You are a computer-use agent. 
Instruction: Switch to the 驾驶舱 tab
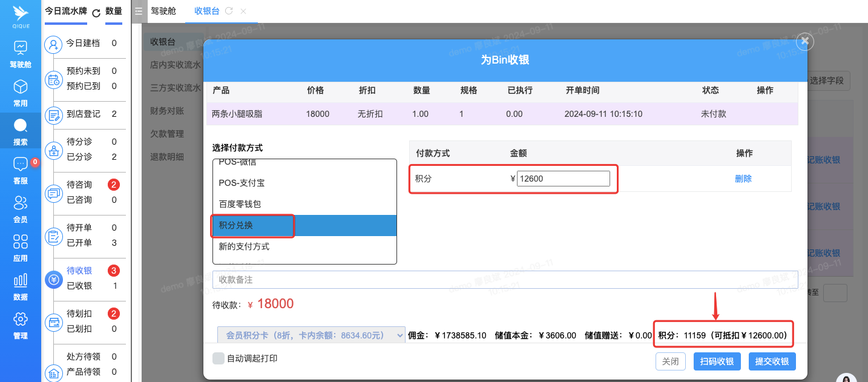(163, 12)
